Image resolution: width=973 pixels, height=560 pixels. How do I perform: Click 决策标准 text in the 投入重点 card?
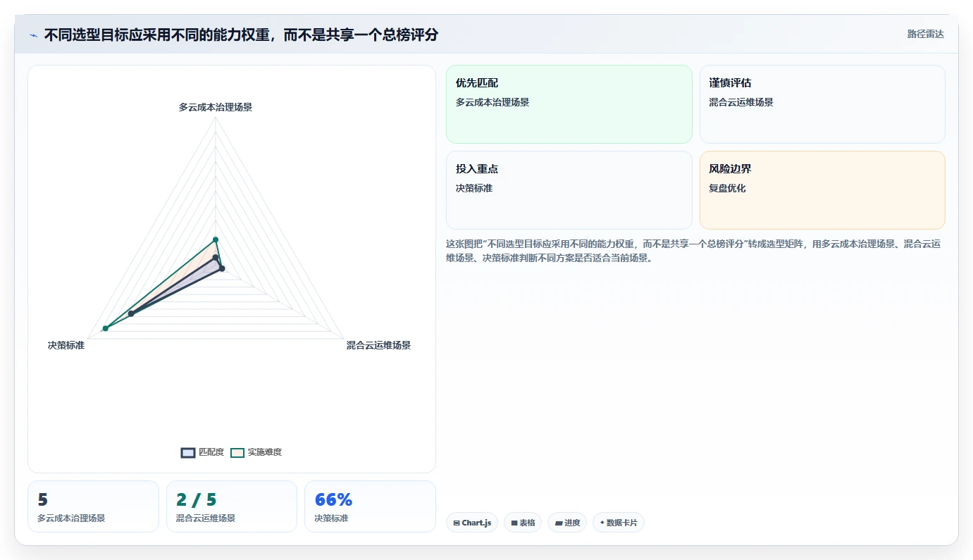[x=474, y=188]
